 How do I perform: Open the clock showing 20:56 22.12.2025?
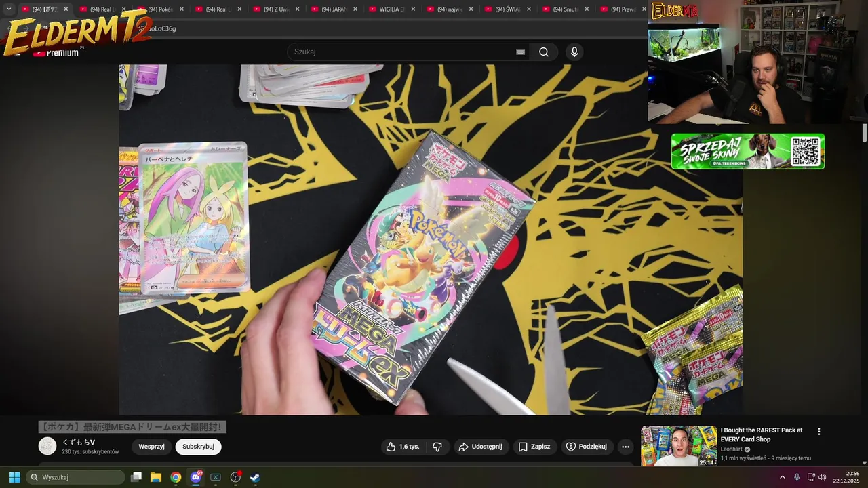tap(846, 477)
